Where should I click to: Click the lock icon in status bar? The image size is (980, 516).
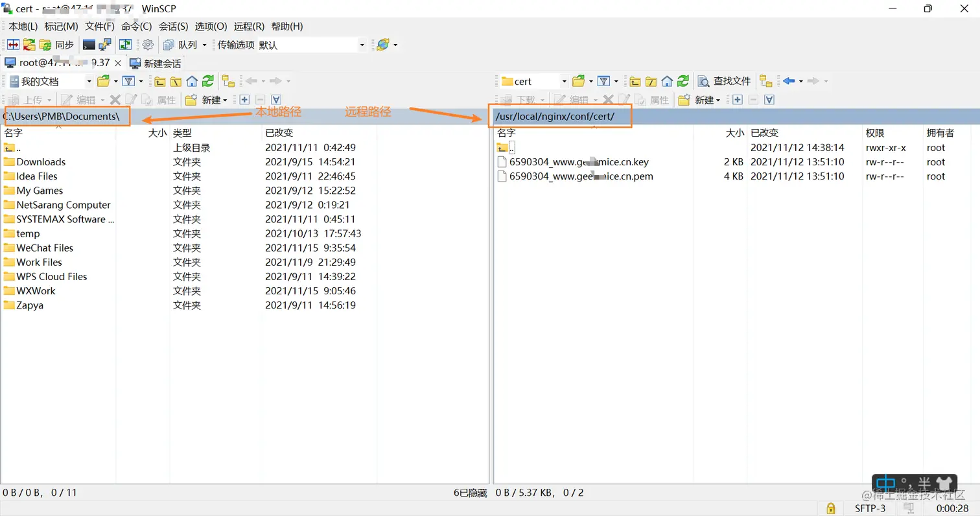pyautogui.click(x=830, y=508)
